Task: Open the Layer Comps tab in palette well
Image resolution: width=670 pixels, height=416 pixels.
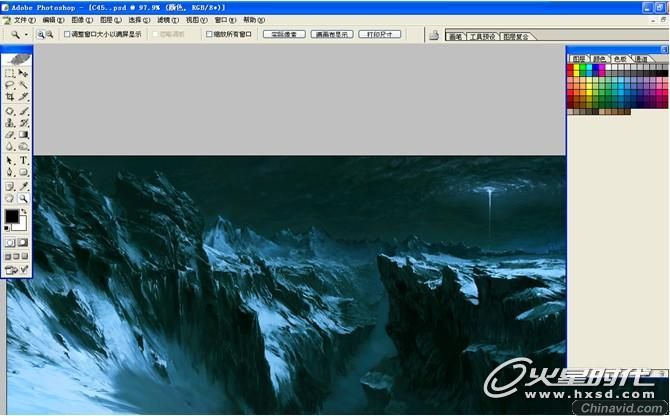Action: 516,36
